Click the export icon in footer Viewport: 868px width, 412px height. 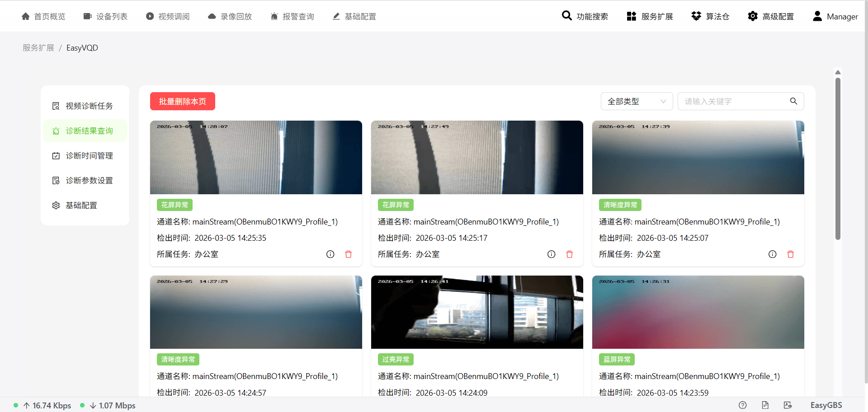point(788,405)
